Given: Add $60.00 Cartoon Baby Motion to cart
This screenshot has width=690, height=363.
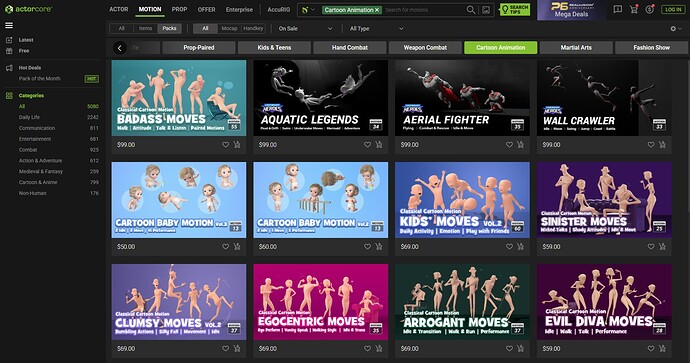Looking at the screenshot, I should (x=379, y=247).
